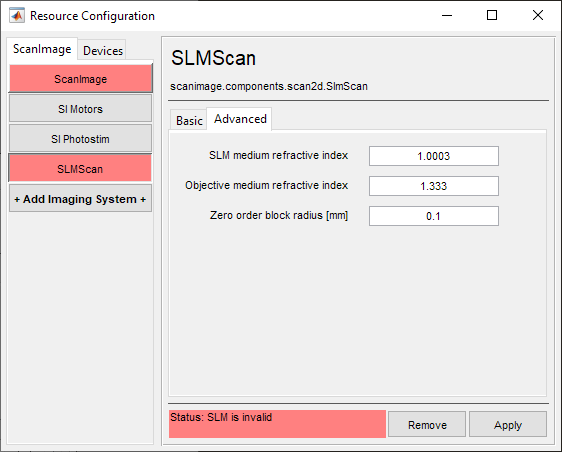The image size is (562, 452).
Task: Minimize the Resource Configuration window
Action: click(x=447, y=15)
